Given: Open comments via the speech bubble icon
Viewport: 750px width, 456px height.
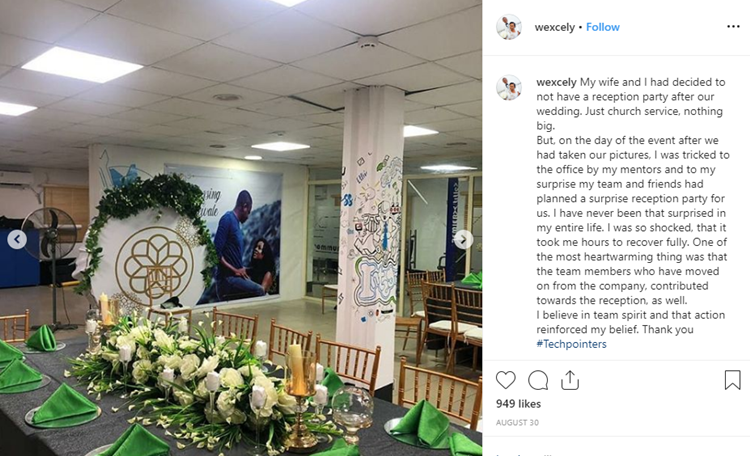Looking at the screenshot, I should [x=538, y=380].
